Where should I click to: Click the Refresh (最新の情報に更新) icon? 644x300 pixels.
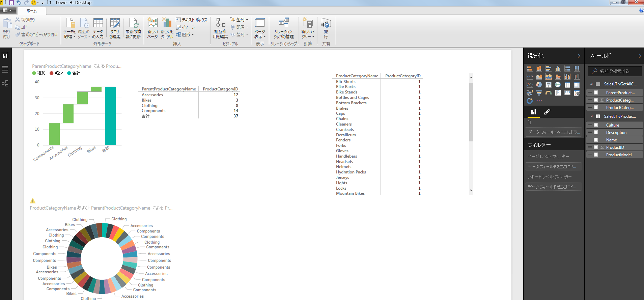pos(133,28)
